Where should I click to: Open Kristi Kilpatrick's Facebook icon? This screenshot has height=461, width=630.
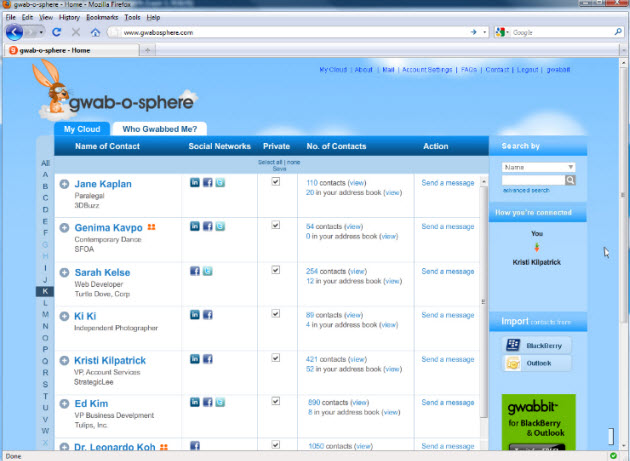point(207,359)
